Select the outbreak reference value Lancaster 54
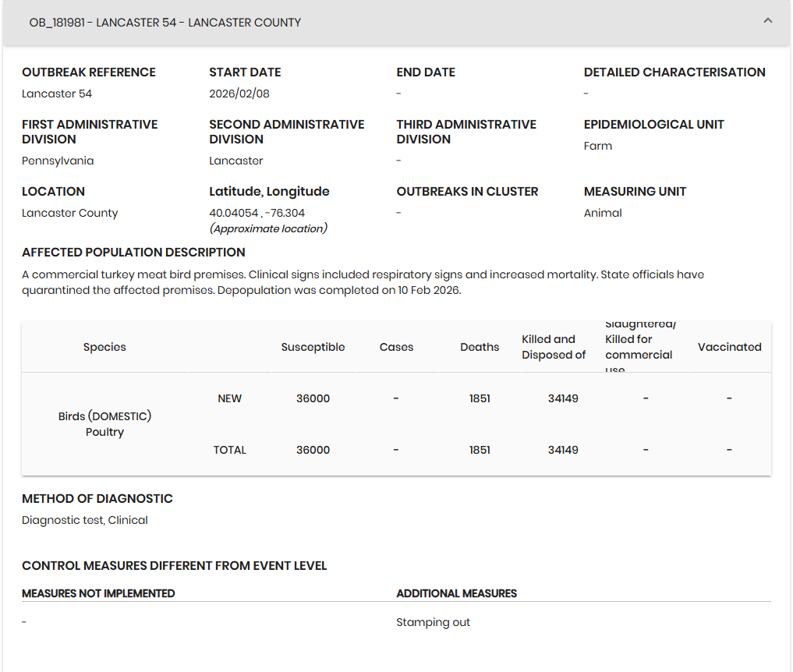The image size is (793, 672). 57,94
